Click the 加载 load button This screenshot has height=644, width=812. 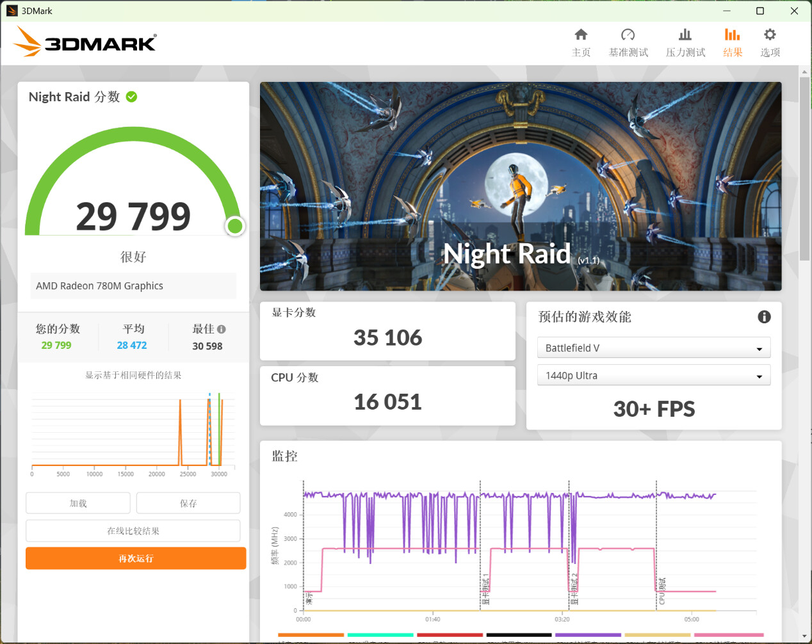pyautogui.click(x=78, y=503)
